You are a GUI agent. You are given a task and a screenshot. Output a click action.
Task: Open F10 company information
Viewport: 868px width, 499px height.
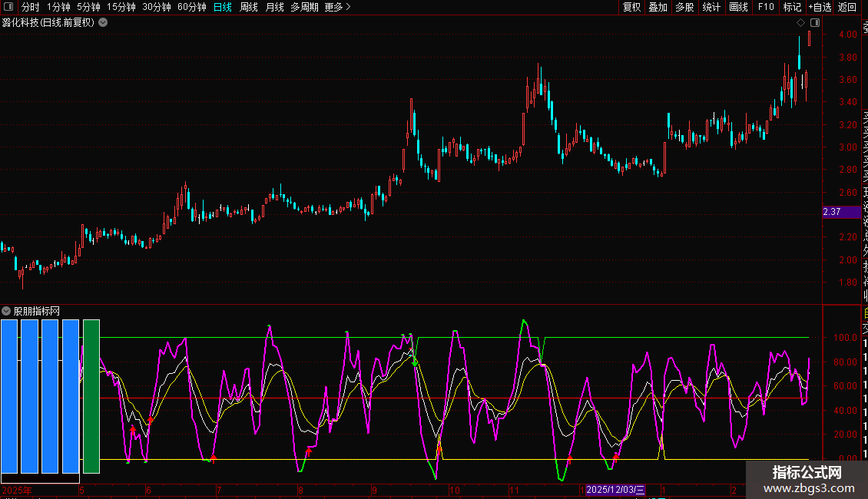(x=766, y=7)
